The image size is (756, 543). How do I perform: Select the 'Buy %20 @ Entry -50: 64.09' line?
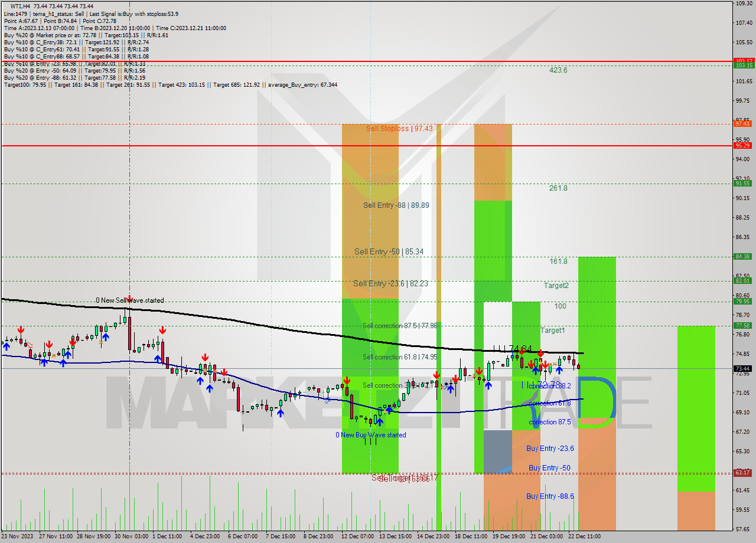click(x=74, y=71)
